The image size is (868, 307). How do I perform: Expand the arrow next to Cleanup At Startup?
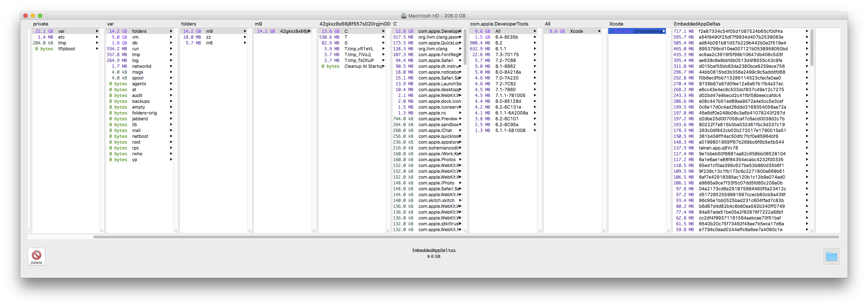(383, 66)
